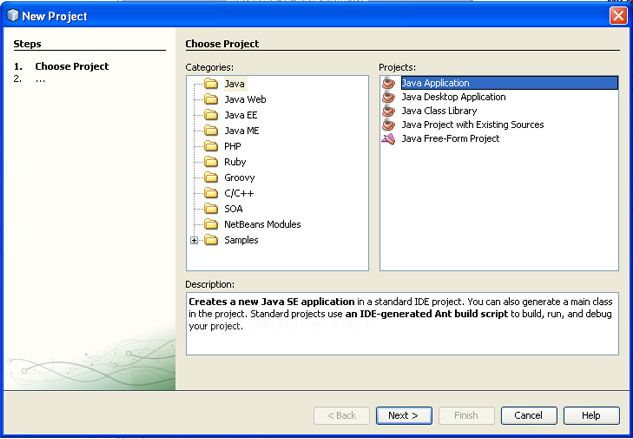This screenshot has width=633, height=439.
Task: Click the SOA folder icon
Action: pyautogui.click(x=211, y=209)
